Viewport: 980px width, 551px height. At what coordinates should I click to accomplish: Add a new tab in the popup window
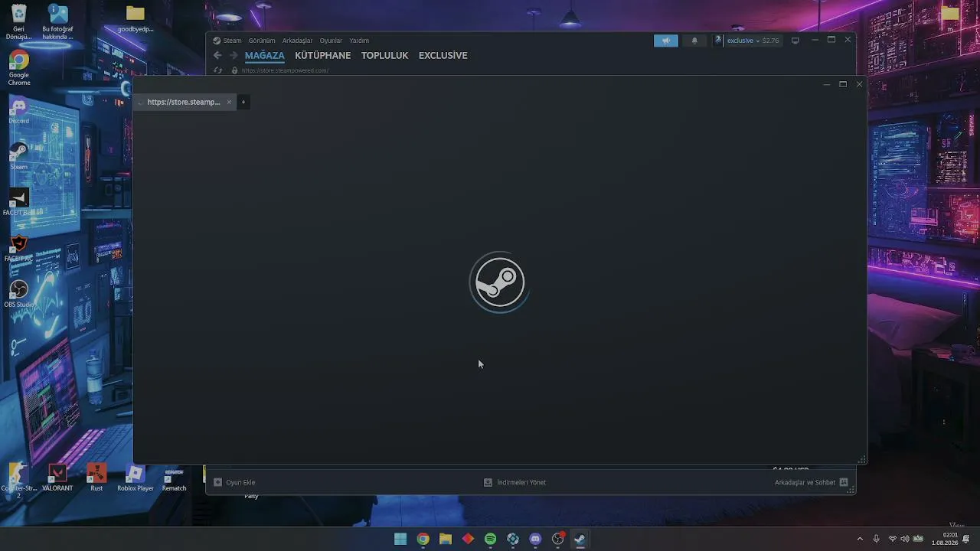coord(243,102)
